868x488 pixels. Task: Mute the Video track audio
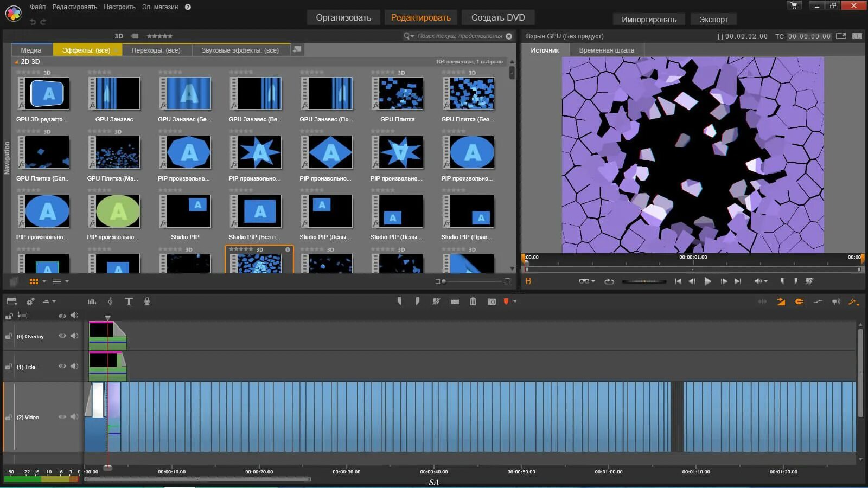pyautogui.click(x=74, y=417)
